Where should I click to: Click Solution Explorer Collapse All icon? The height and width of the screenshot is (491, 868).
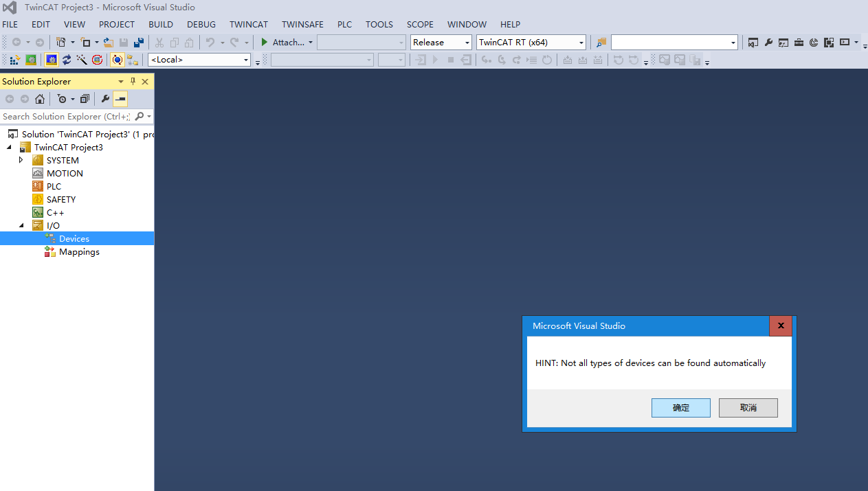click(85, 99)
